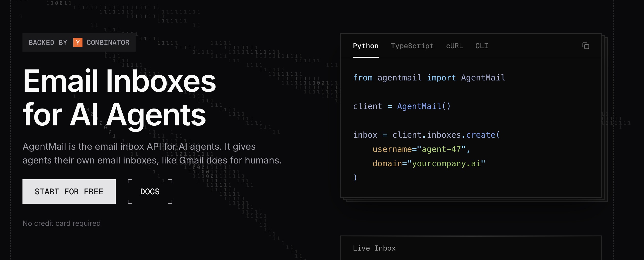Screen dimensions: 644x260
Task: Click the "client = AgentMail()" code line
Action: [402, 106]
